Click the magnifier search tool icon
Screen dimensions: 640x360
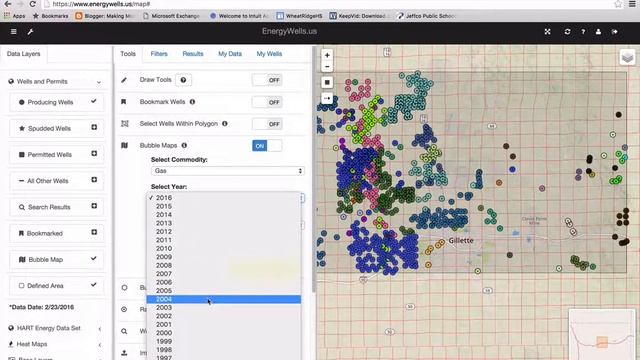(124, 331)
